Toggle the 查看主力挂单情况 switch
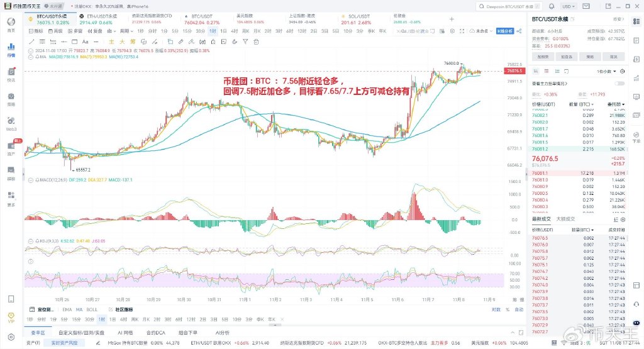The image size is (644, 349). click(619, 84)
